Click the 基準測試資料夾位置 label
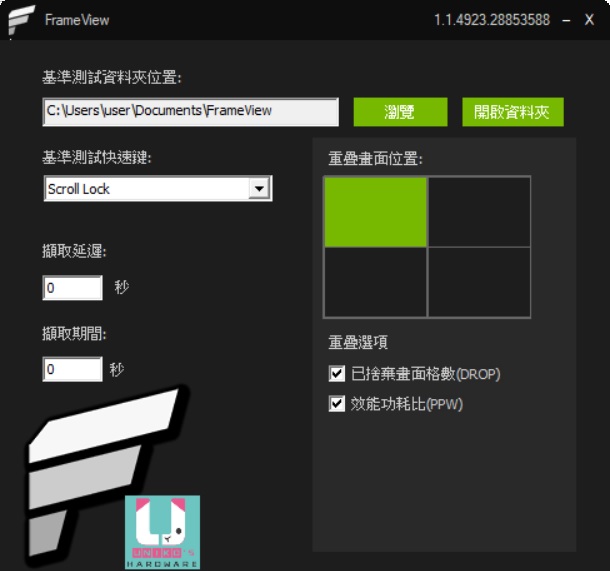This screenshot has width=610, height=571. 112,77
